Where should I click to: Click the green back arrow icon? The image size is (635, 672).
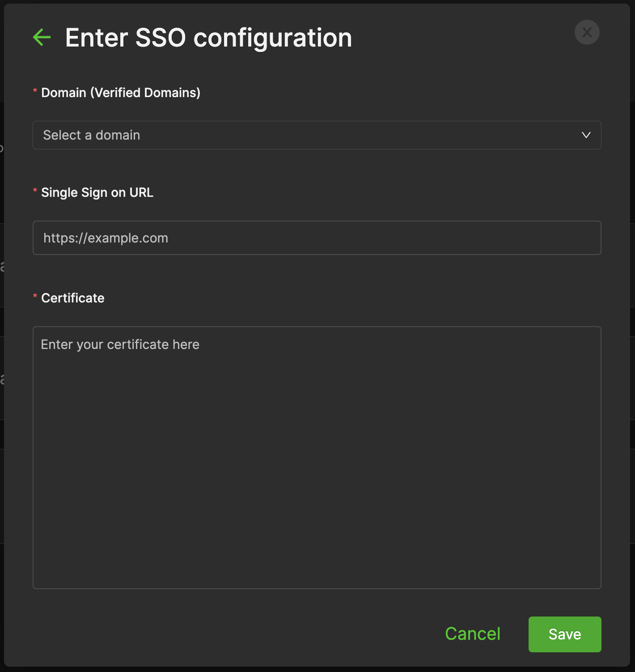pos(42,37)
